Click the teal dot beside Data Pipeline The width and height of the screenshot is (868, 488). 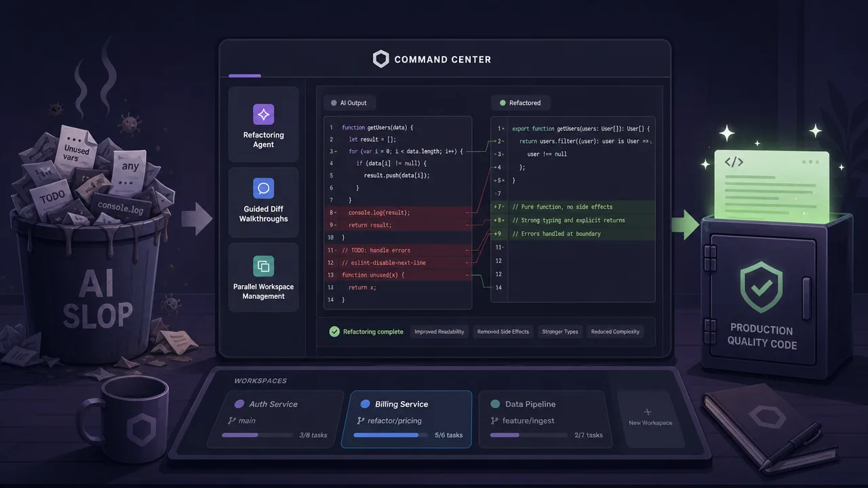coord(495,404)
